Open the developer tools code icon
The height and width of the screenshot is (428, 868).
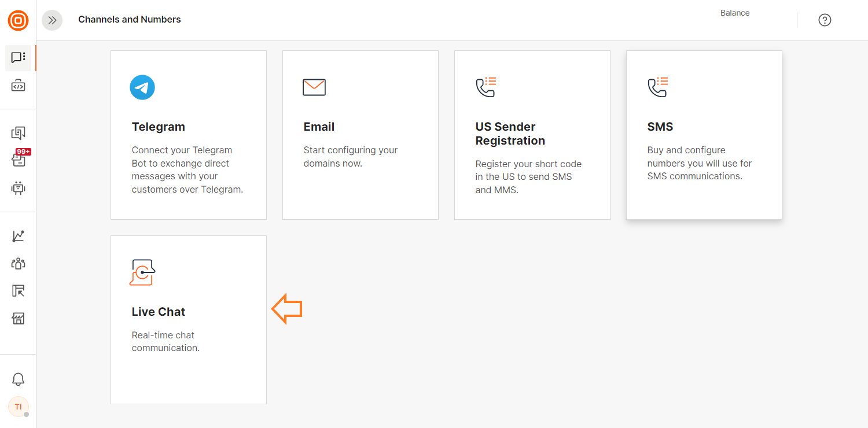[18, 86]
